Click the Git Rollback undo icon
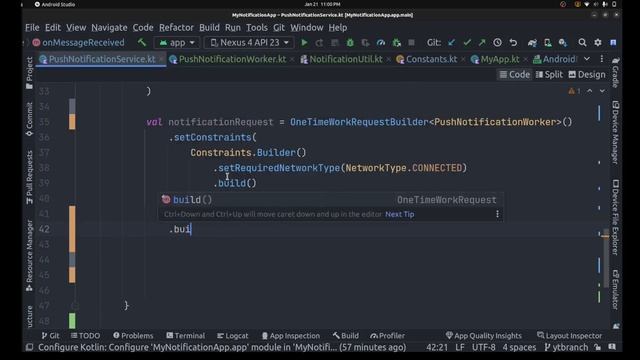 pyautogui.click(x=513, y=42)
